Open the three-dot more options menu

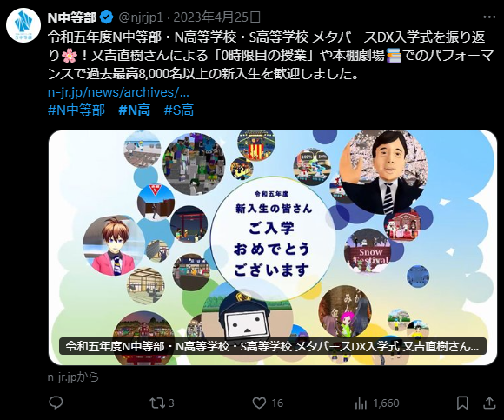(x=489, y=17)
